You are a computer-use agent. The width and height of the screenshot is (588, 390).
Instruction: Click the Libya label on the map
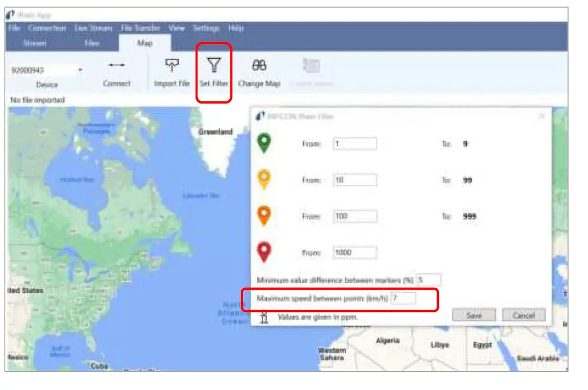coord(440,344)
